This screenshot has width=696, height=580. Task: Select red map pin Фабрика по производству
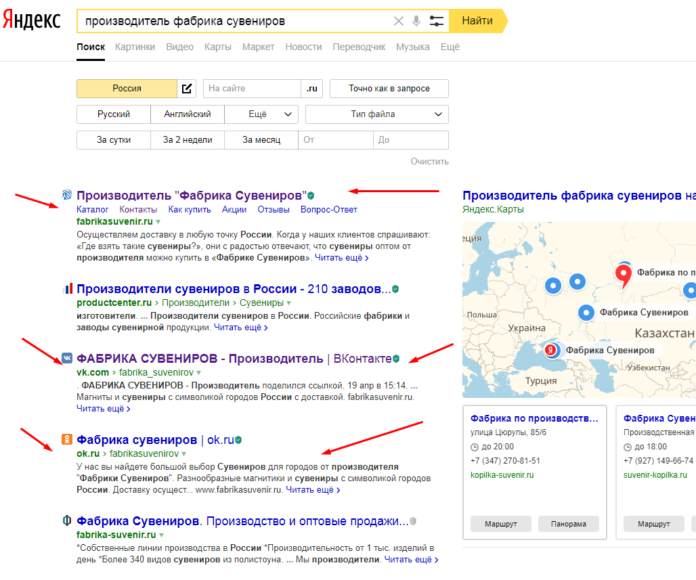(x=624, y=275)
